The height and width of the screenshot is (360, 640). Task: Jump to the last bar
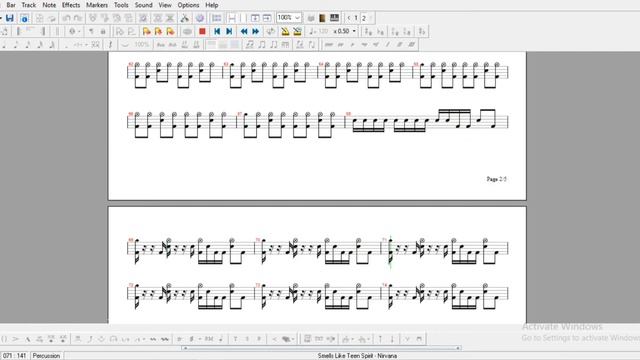tap(229, 31)
